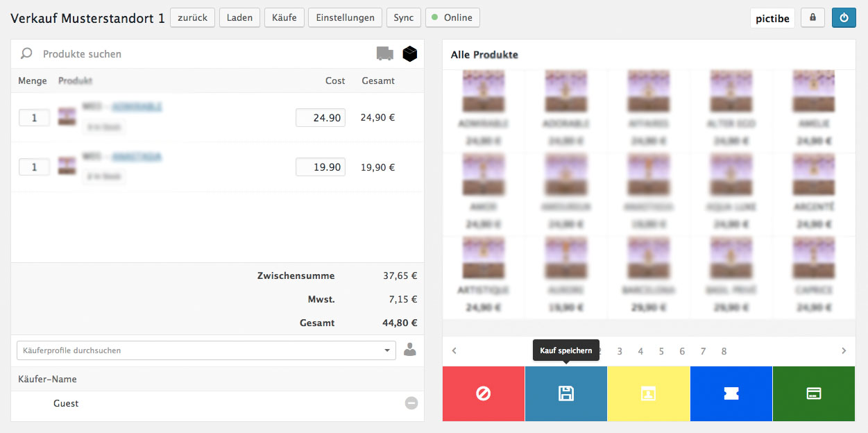Open the Einstellungen menu
The width and height of the screenshot is (868, 433).
[x=345, y=18]
